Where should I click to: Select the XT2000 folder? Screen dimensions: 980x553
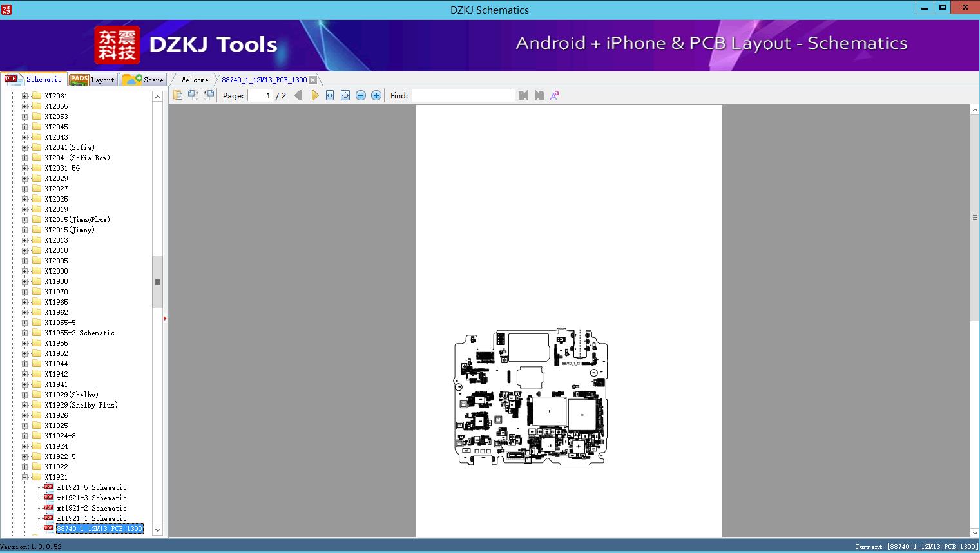[56, 271]
